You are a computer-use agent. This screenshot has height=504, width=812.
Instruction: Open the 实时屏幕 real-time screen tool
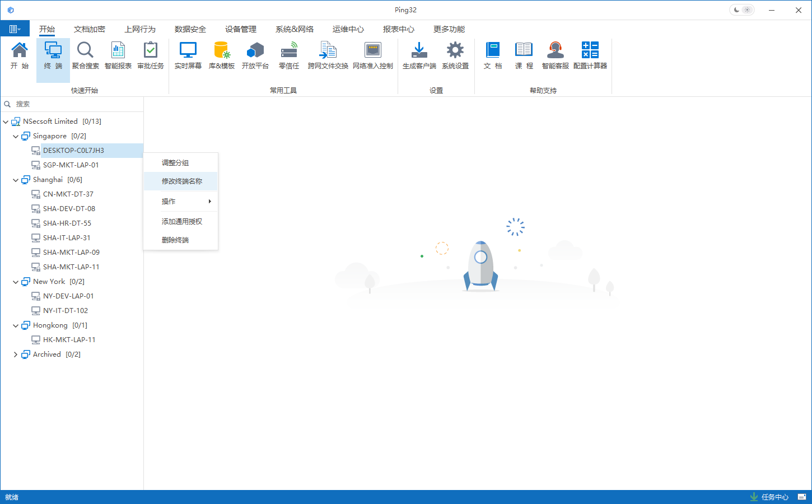click(x=188, y=55)
